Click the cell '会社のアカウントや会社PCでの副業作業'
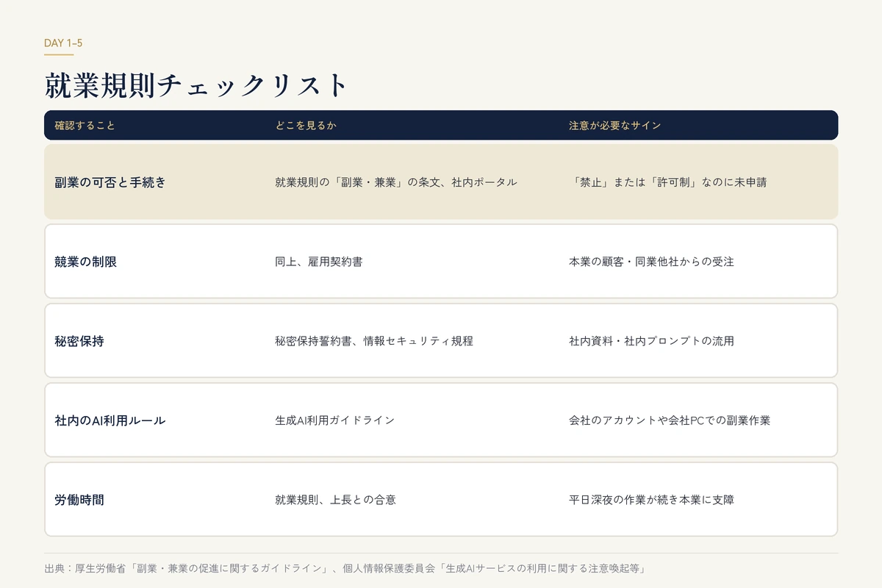This screenshot has height=588, width=882. pos(670,420)
